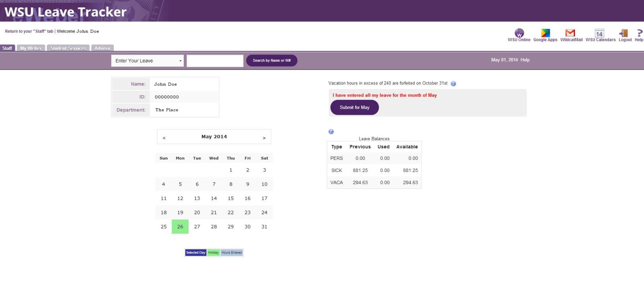Open the WSU Online icon

point(519,33)
